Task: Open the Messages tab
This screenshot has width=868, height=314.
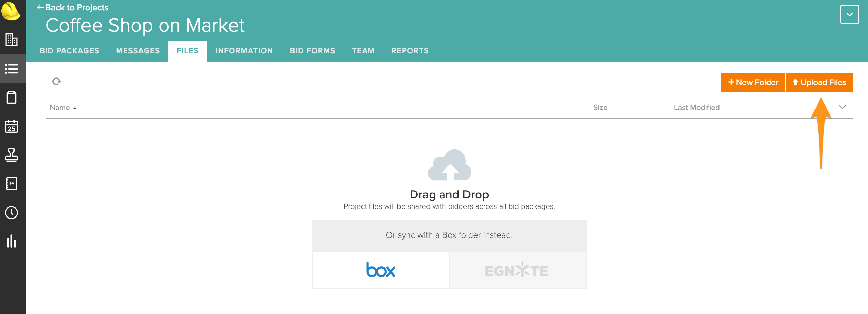Action: [138, 51]
